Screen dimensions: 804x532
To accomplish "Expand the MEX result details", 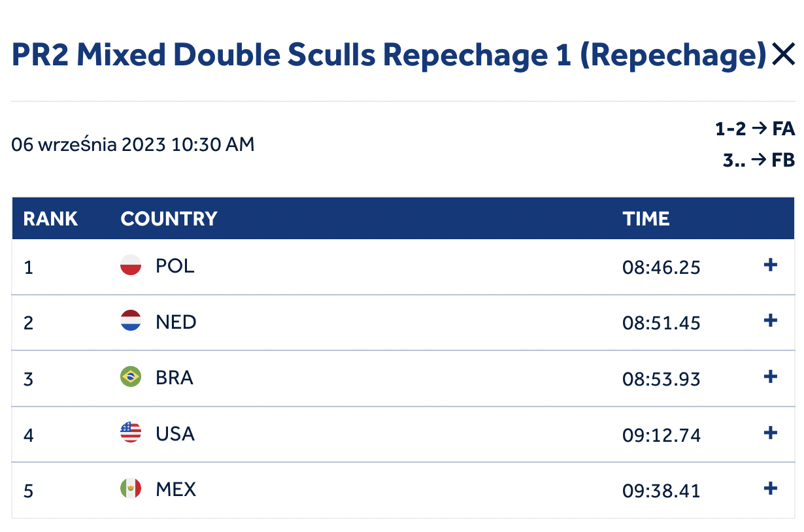I will click(771, 488).
